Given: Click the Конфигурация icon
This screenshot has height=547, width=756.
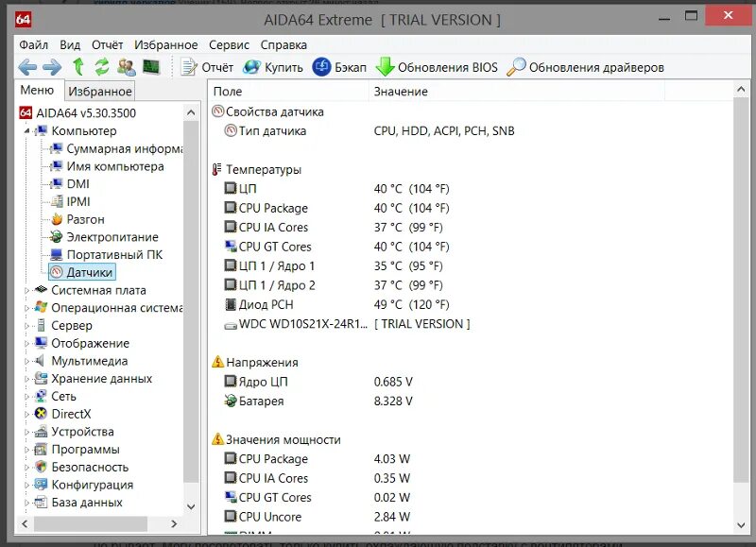Looking at the screenshot, I should (41, 485).
